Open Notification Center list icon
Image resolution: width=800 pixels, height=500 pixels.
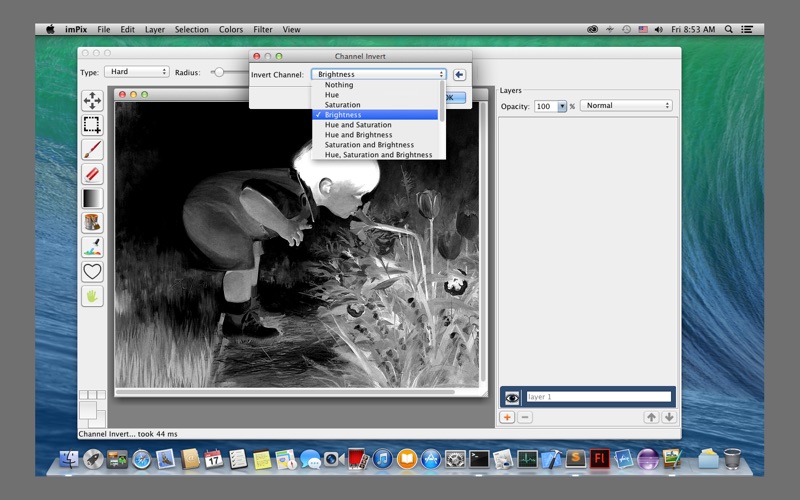click(747, 30)
